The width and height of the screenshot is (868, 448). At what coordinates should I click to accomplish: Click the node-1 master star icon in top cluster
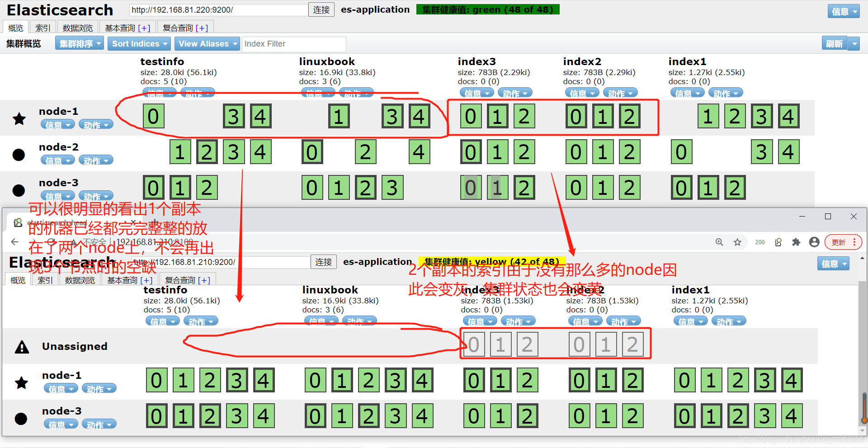[19, 119]
